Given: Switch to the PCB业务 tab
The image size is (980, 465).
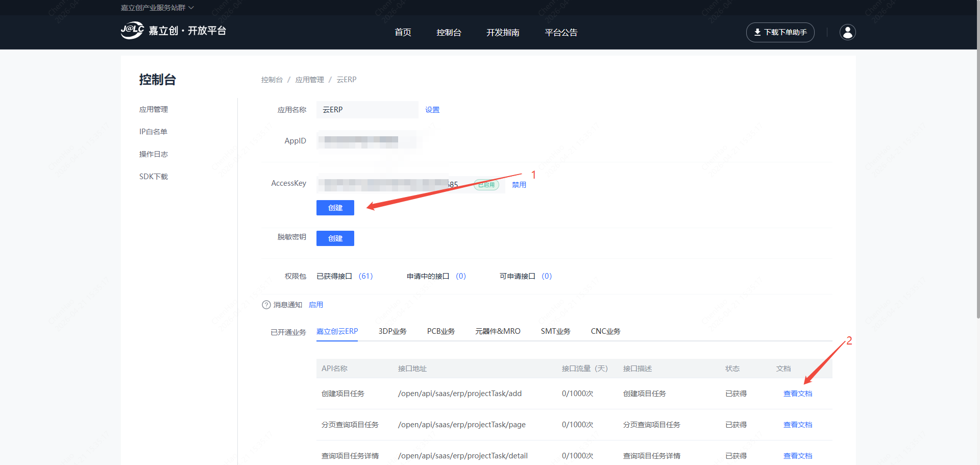Looking at the screenshot, I should [x=440, y=331].
